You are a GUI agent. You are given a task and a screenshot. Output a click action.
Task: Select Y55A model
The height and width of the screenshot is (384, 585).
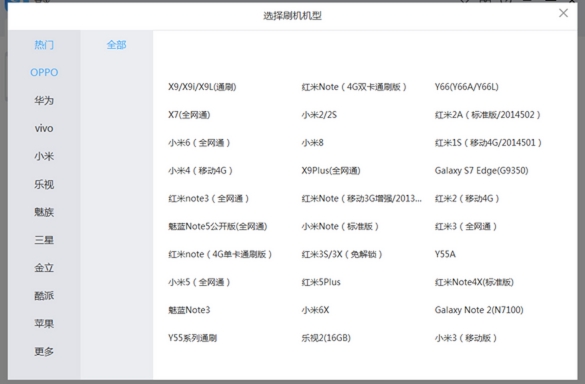point(445,254)
